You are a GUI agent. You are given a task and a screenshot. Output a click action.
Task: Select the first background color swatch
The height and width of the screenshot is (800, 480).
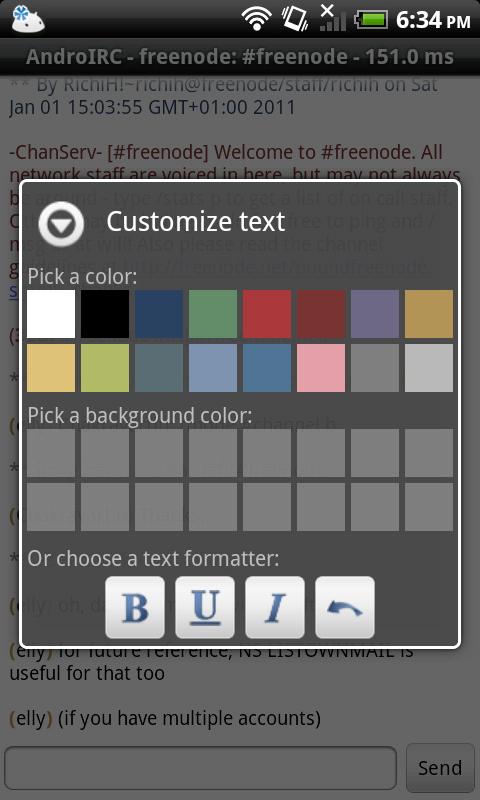(x=51, y=453)
